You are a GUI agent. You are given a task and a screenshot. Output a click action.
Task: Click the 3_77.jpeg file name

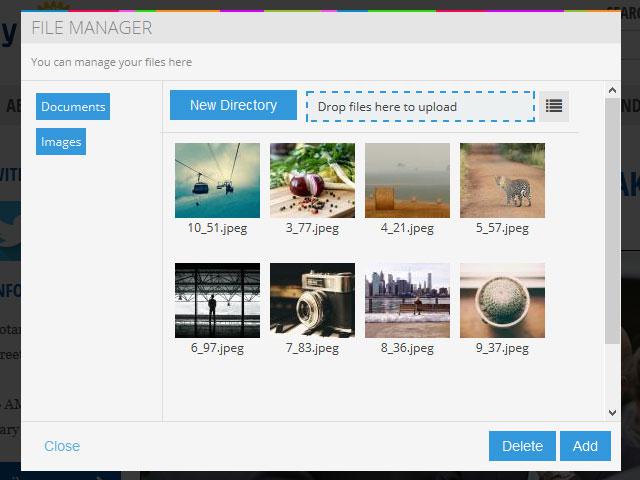(312, 228)
